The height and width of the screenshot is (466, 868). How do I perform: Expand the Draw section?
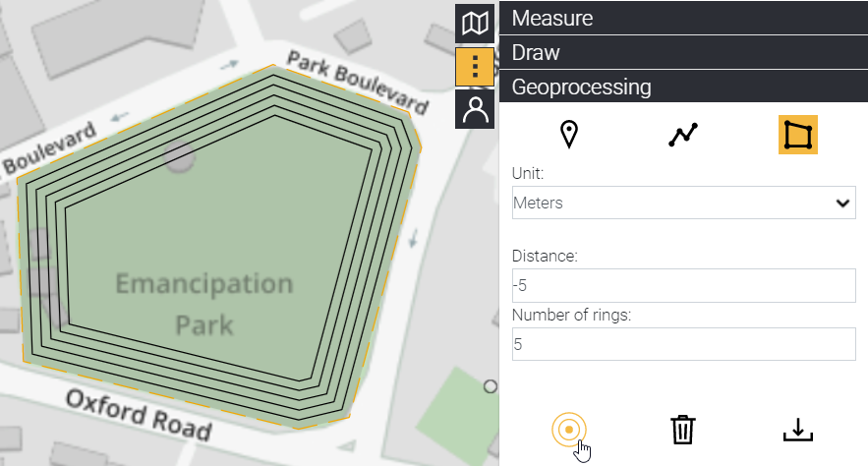(x=683, y=52)
